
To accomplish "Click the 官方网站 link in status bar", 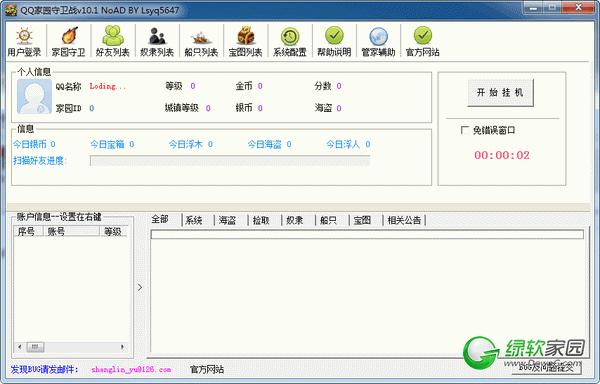I will coord(207,369).
